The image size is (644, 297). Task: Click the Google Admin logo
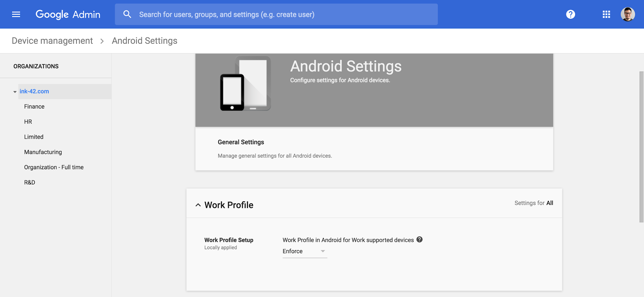(x=68, y=14)
